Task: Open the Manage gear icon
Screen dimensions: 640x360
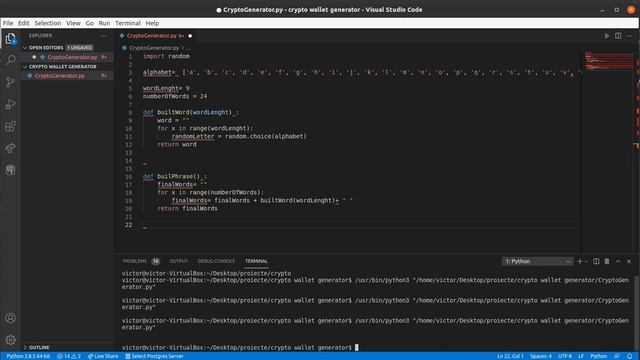Action: [11, 340]
